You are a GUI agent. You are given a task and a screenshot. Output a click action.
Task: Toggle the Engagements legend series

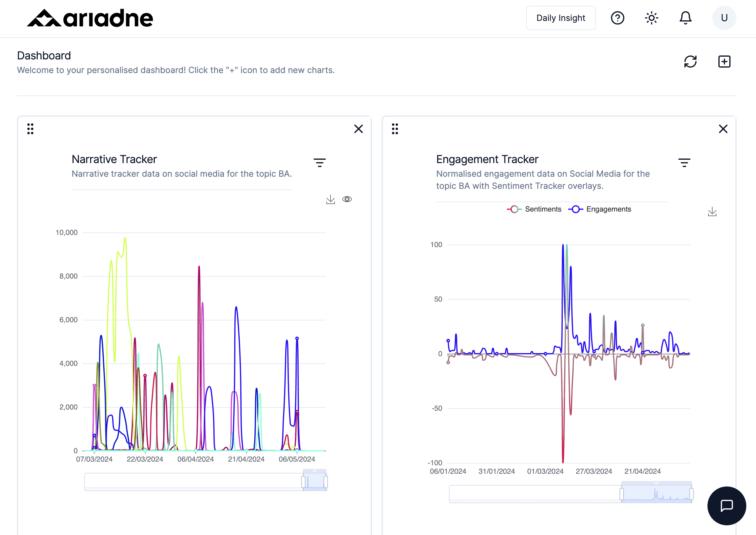pos(599,209)
